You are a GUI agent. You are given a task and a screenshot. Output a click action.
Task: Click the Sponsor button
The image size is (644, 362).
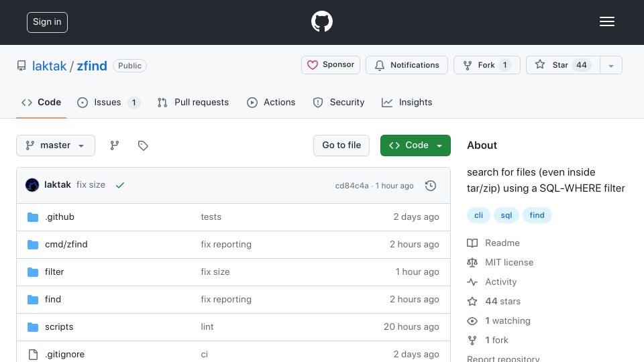coord(331,65)
